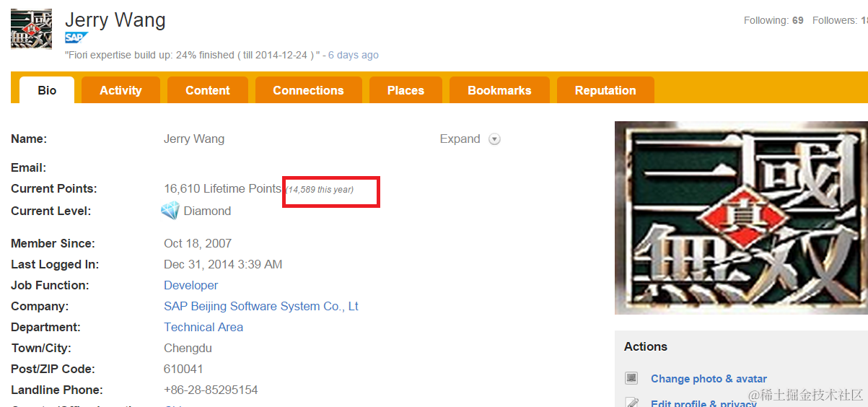Click the 'Landline Phone:' label

(57, 390)
